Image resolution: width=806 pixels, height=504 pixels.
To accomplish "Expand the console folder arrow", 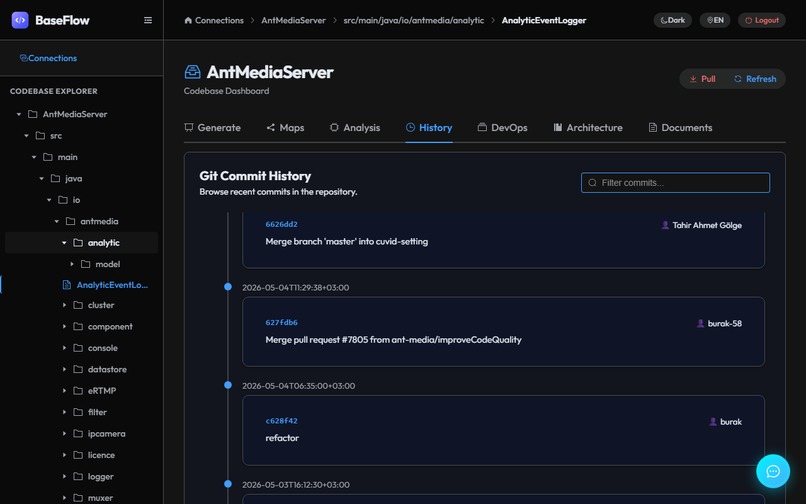I will [64, 348].
